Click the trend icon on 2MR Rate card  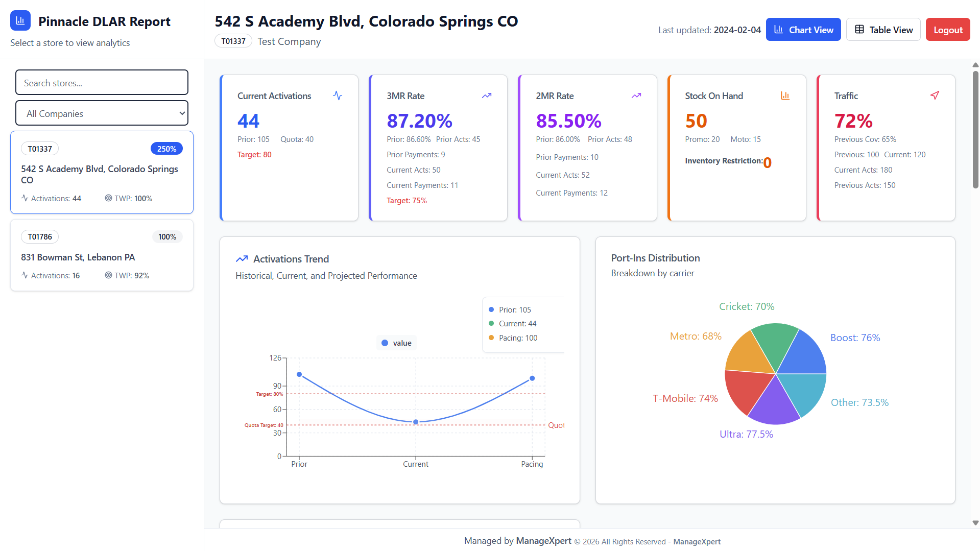click(x=636, y=95)
